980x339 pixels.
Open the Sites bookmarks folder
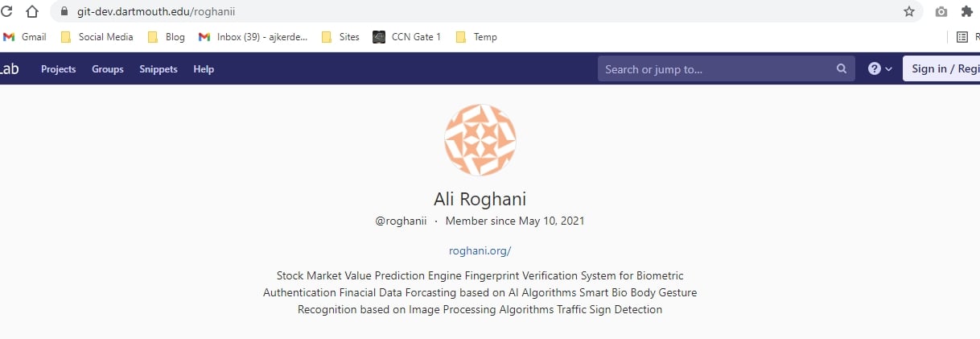340,37
